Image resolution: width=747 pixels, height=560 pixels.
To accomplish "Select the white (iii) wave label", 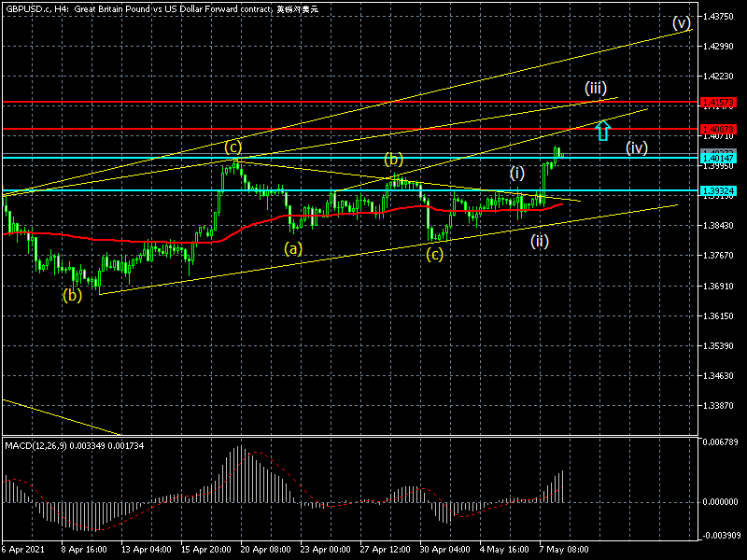I will 596,88.
